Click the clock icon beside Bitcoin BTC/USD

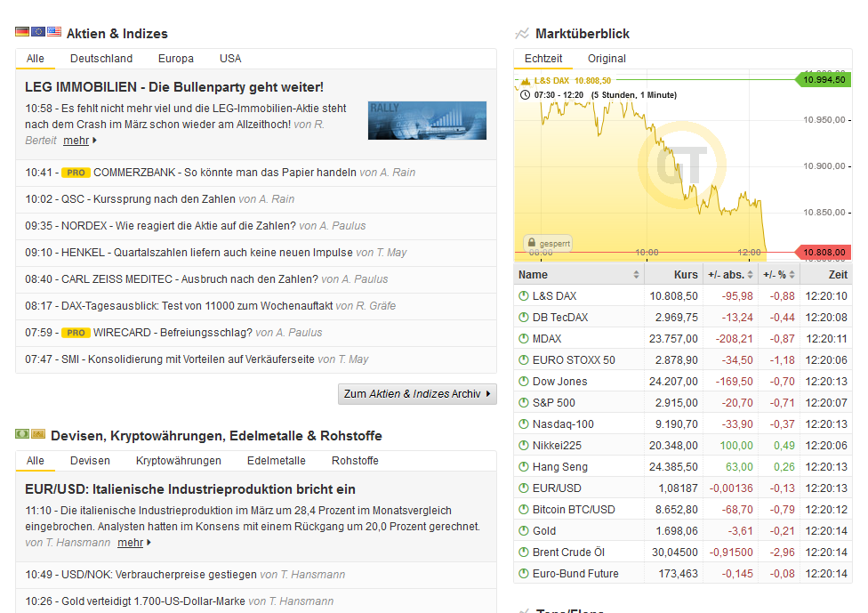[x=526, y=509]
